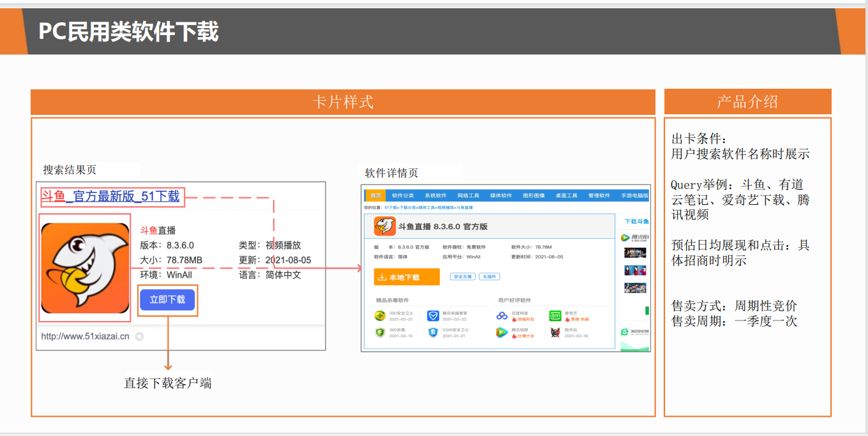Click the 腾讯视频 play icon in 用户好评软件
The image size is (868, 436).
click(502, 333)
